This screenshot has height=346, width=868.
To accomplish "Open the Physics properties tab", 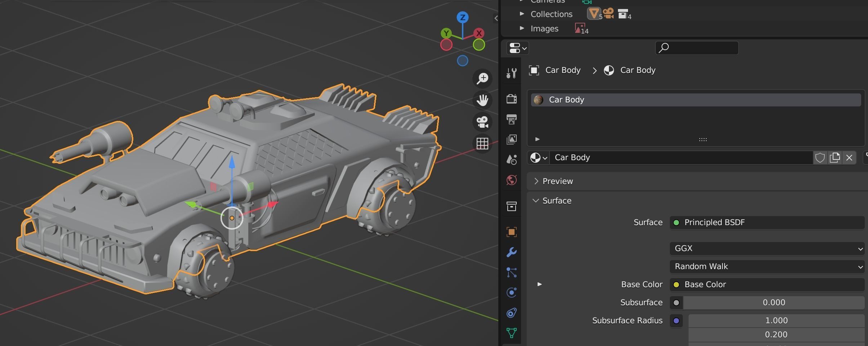I will click(x=511, y=292).
